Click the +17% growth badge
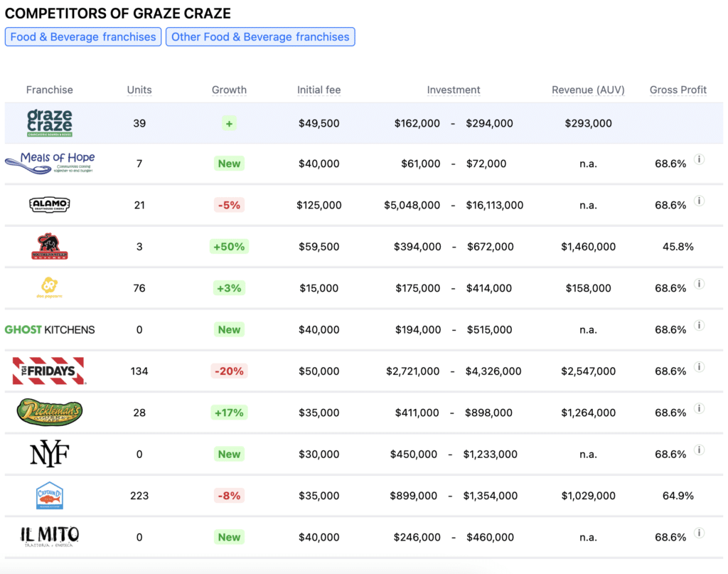 click(230, 413)
